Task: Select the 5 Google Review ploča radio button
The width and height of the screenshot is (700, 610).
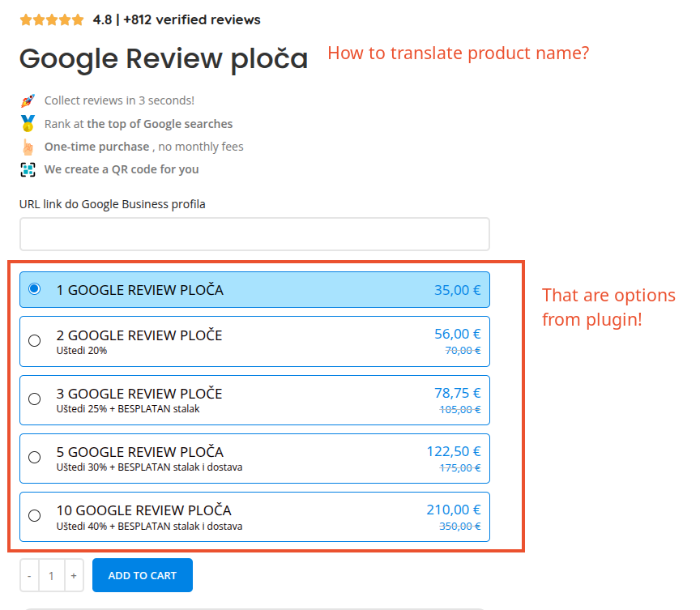Action: coord(34,458)
